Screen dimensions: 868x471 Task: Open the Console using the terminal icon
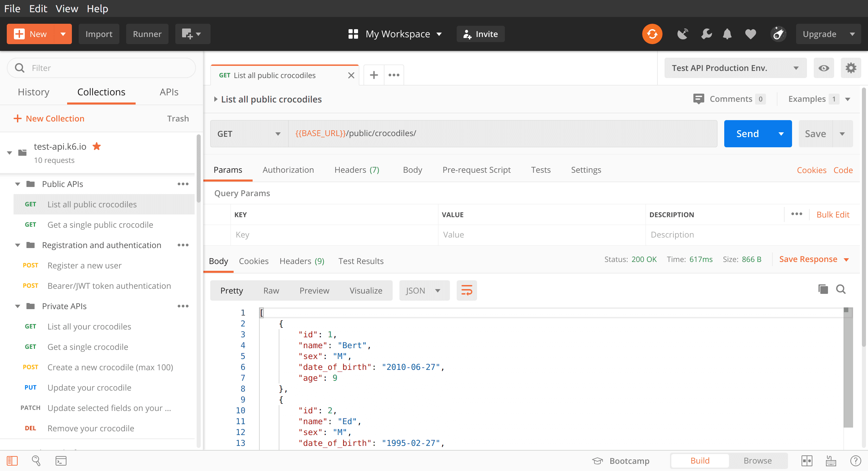tap(61, 460)
